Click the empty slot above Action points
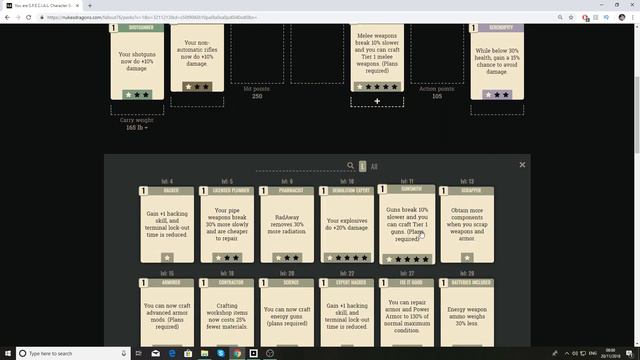The width and height of the screenshot is (640, 360). pyautogui.click(x=437, y=54)
